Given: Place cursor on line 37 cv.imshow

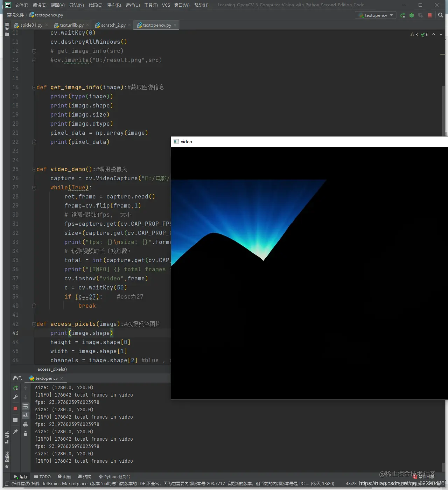Looking at the screenshot, I should pyautogui.click(x=106, y=279).
